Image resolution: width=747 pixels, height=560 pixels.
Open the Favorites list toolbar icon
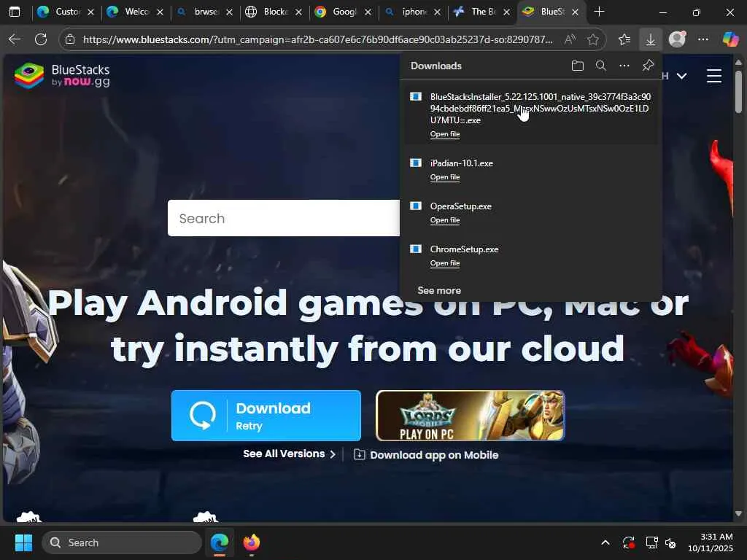point(624,39)
